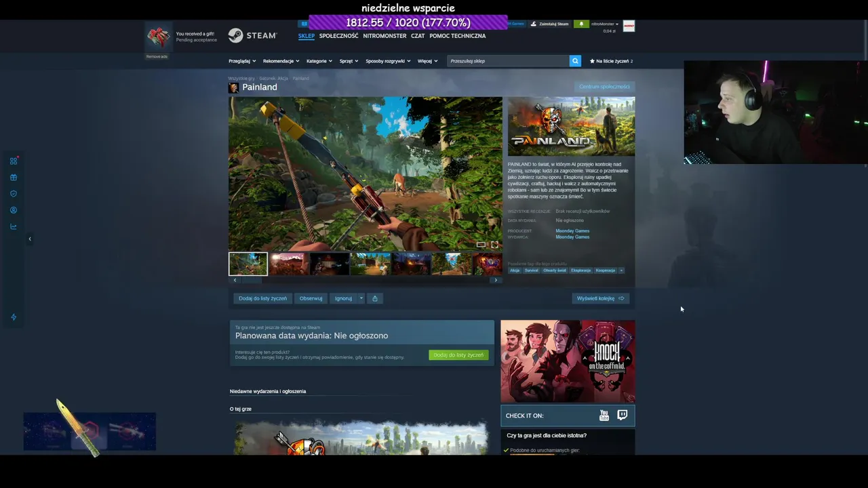Open the shield checkmark icon in left sidebar
Screen dimensions: 868x488
[x=14, y=194]
